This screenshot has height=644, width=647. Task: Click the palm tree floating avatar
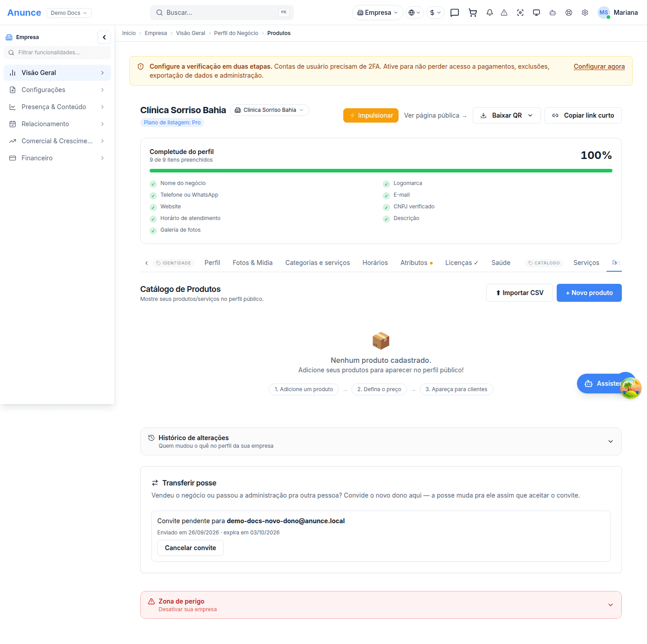pyautogui.click(x=630, y=388)
